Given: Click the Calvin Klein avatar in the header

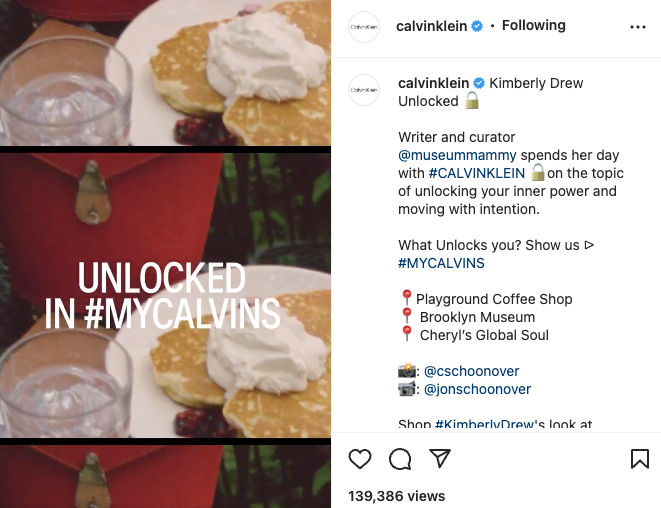Looking at the screenshot, I should point(364,27).
